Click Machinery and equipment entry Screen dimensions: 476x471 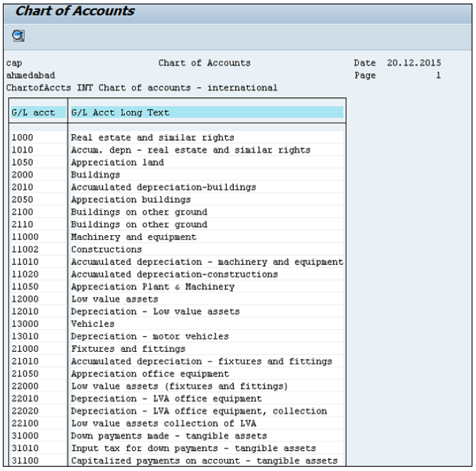(x=134, y=237)
